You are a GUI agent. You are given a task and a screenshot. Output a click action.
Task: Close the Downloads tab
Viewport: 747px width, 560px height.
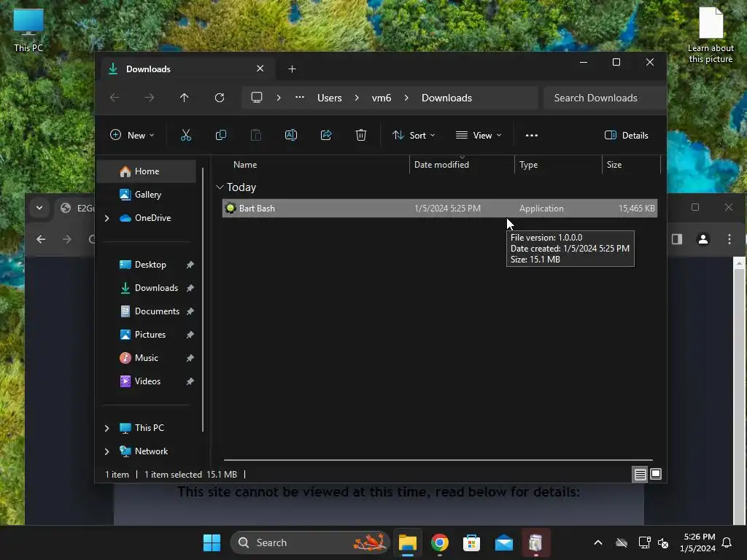[260, 69]
